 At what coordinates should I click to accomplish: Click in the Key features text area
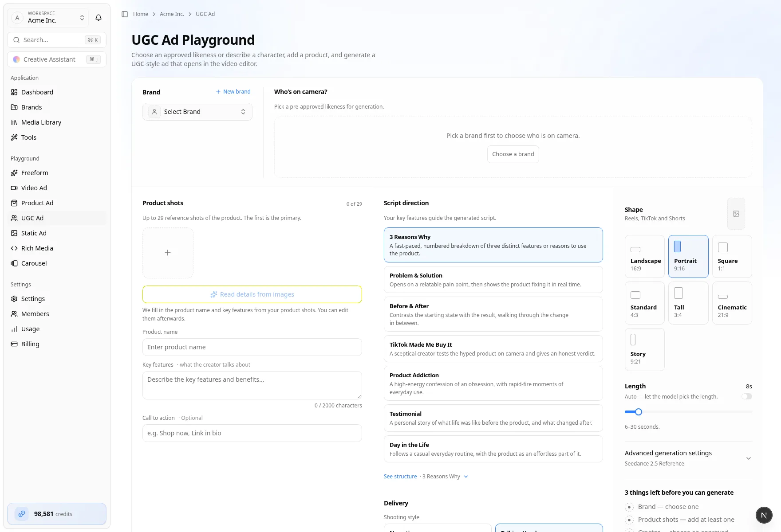(x=252, y=385)
